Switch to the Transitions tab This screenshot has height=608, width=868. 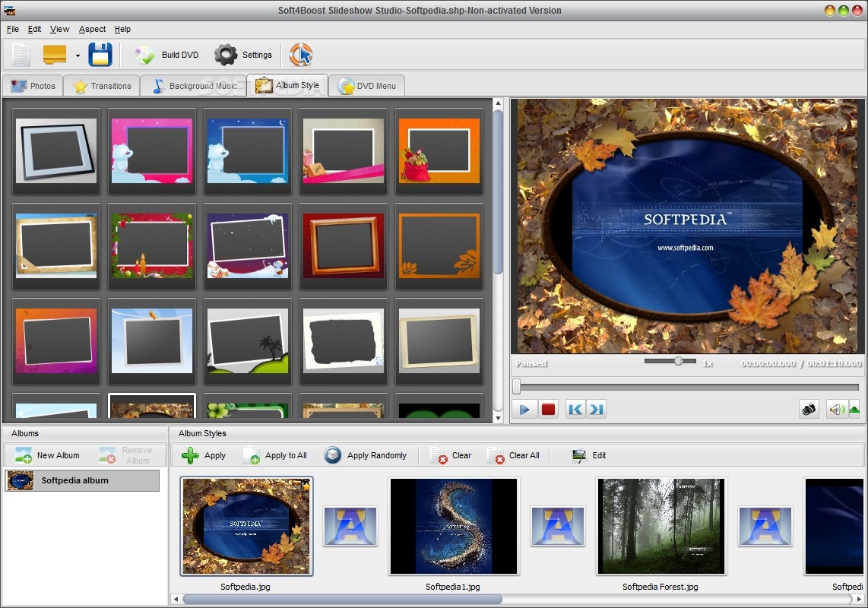coord(103,86)
